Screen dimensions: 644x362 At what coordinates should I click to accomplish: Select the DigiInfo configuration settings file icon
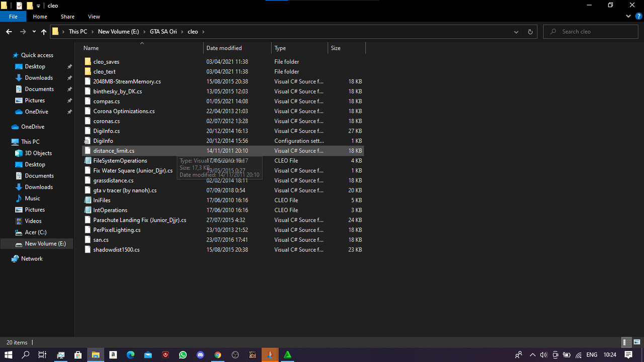88,141
